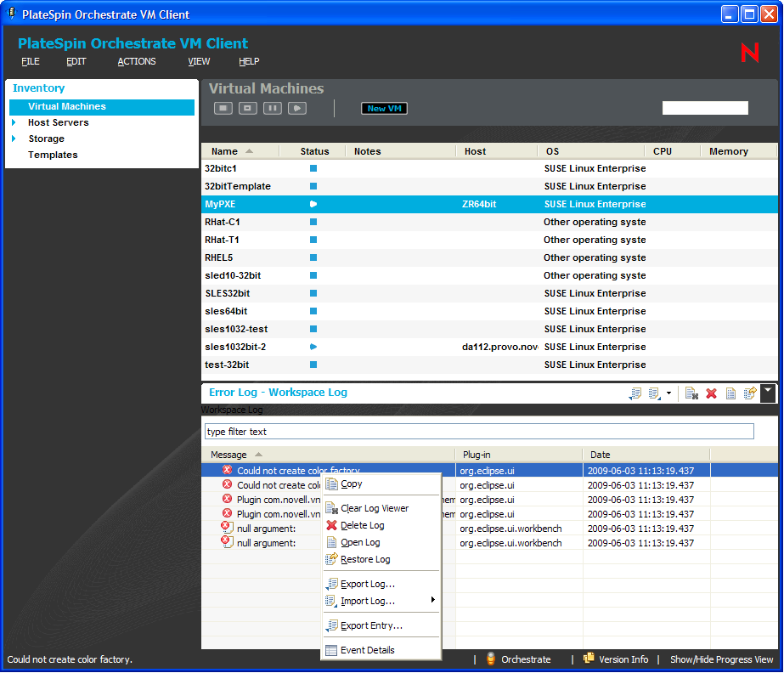The image size is (784, 673).
Task: Click the Stop VM toolbar button
Action: click(223, 108)
